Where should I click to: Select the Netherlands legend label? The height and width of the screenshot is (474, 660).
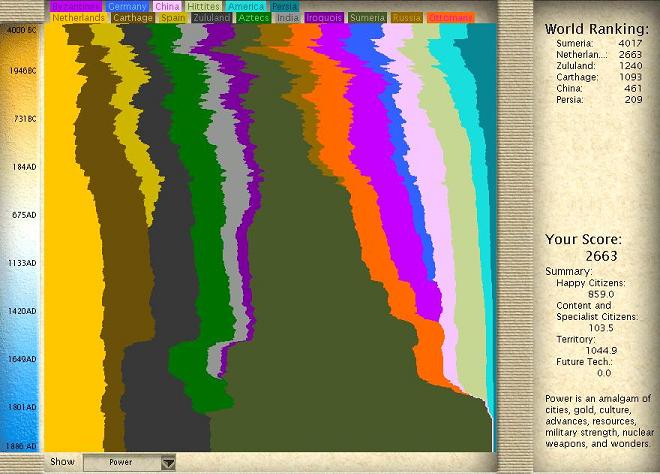pyautogui.click(x=78, y=18)
